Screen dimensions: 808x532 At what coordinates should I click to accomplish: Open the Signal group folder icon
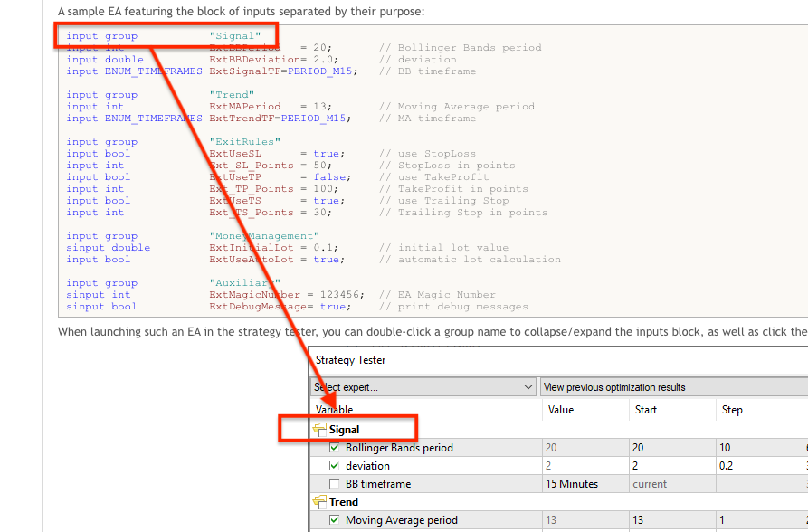click(x=319, y=430)
